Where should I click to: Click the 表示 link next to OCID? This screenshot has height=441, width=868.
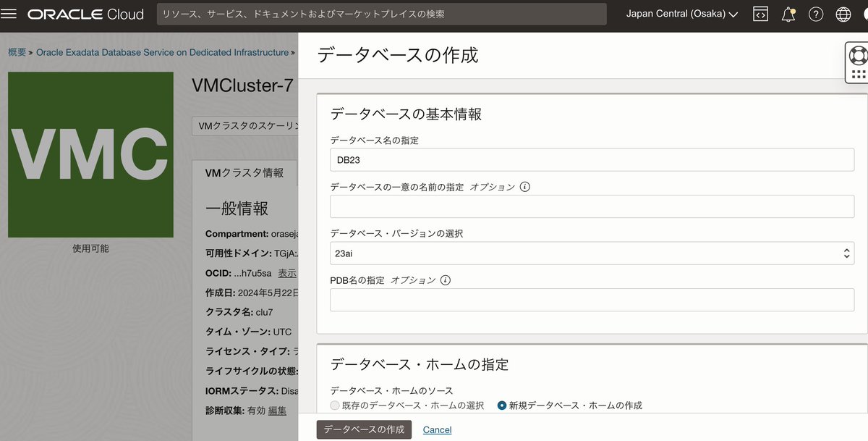click(x=287, y=273)
